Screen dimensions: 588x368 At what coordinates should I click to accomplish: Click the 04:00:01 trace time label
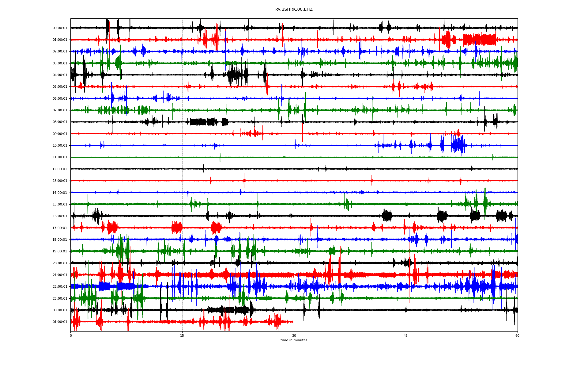point(60,75)
